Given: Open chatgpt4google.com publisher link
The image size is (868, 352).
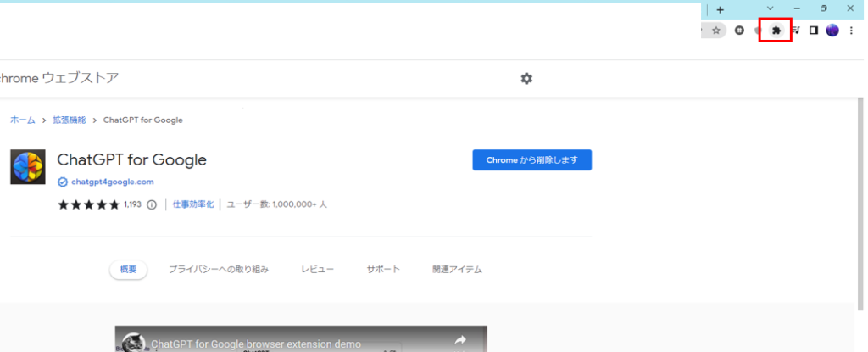Looking at the screenshot, I should tap(113, 182).
